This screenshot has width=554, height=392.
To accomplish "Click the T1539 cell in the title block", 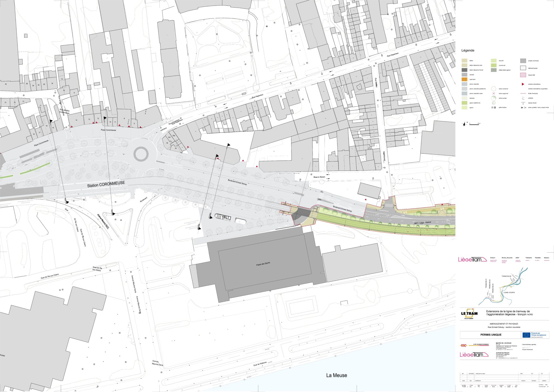I will coord(464,387).
